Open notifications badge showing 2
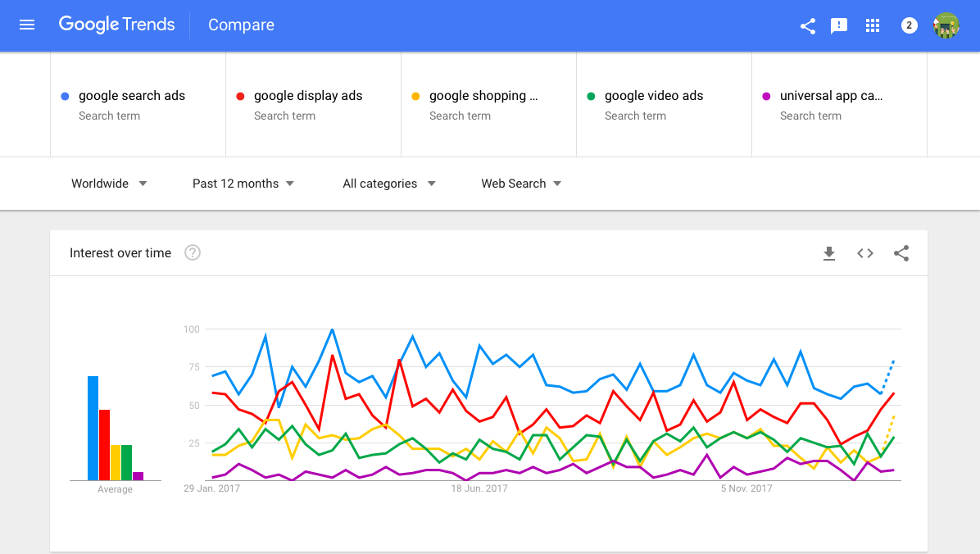This screenshot has width=980, height=554. coord(909,25)
